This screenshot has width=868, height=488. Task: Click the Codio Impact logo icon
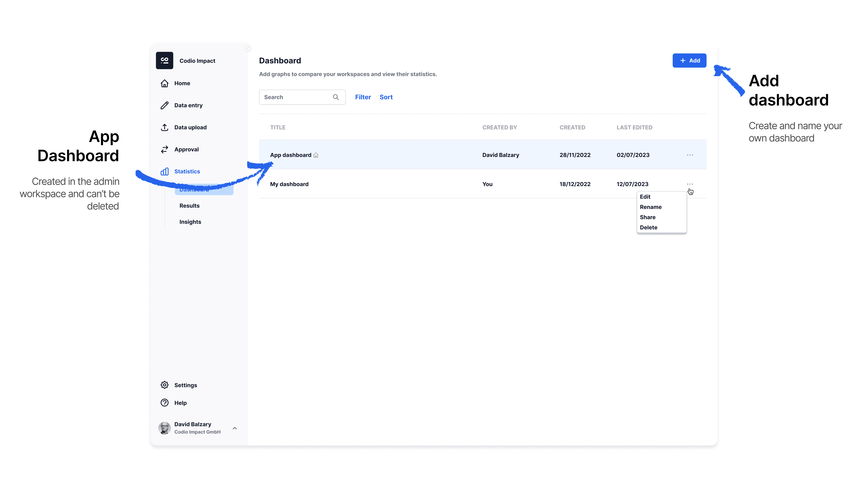[164, 61]
